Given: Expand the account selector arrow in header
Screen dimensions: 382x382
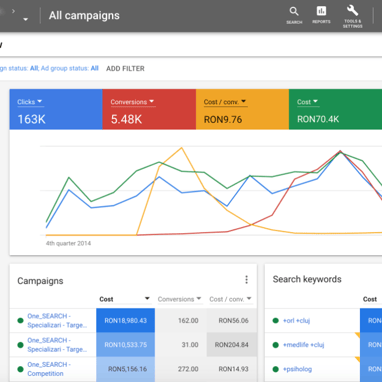Looking at the screenshot, I should (x=25, y=19).
